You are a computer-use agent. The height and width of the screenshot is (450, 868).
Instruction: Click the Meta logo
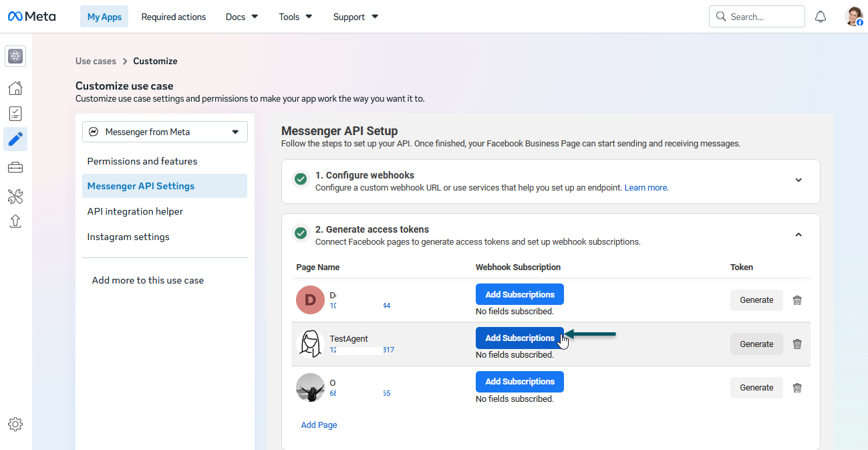pos(31,17)
